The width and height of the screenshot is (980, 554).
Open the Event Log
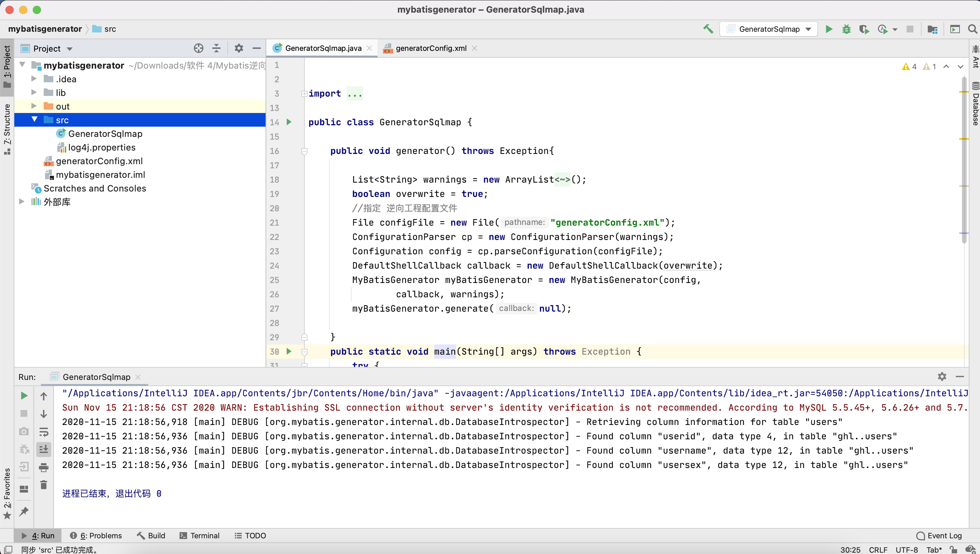click(x=939, y=535)
